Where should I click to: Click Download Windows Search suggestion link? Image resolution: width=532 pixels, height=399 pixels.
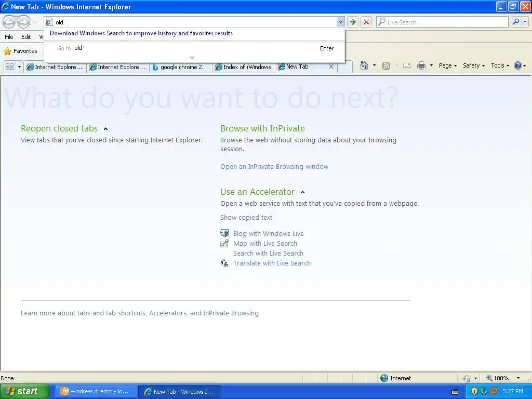pos(141,33)
